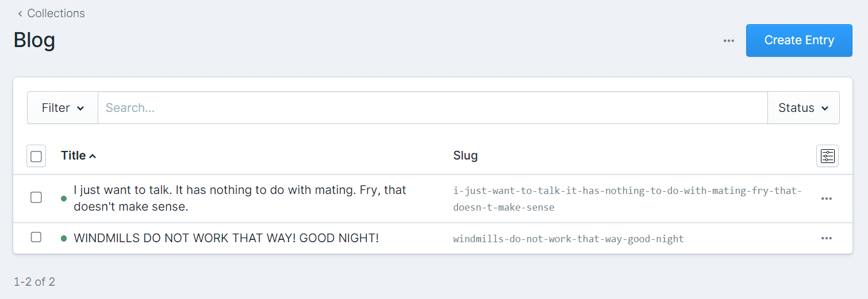
Task: Sort entries by the Title column
Action: click(x=74, y=156)
